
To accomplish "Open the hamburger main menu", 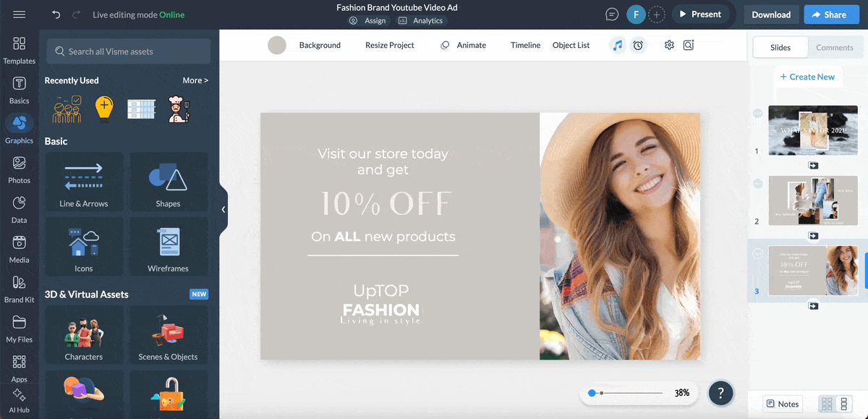I will point(20,14).
